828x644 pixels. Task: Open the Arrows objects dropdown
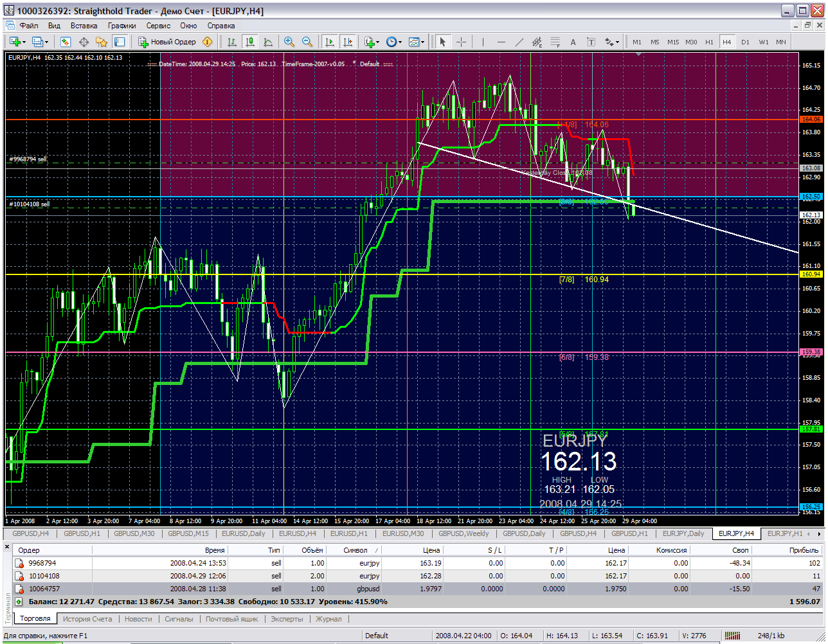pos(611,42)
